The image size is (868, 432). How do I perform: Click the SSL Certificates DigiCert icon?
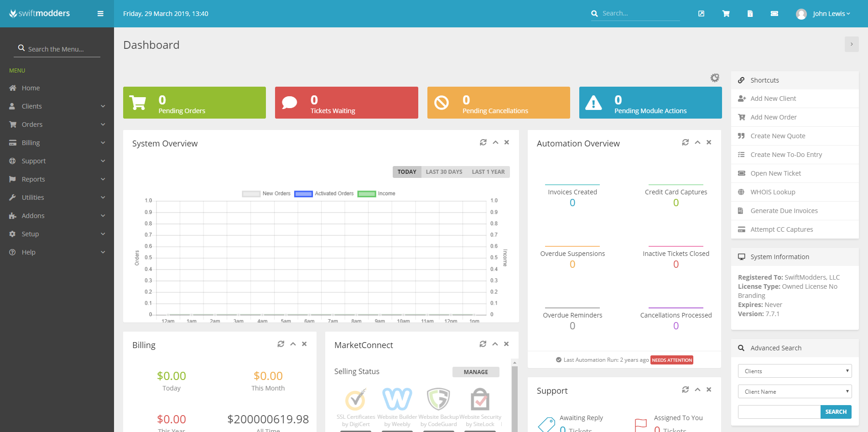[356, 400]
